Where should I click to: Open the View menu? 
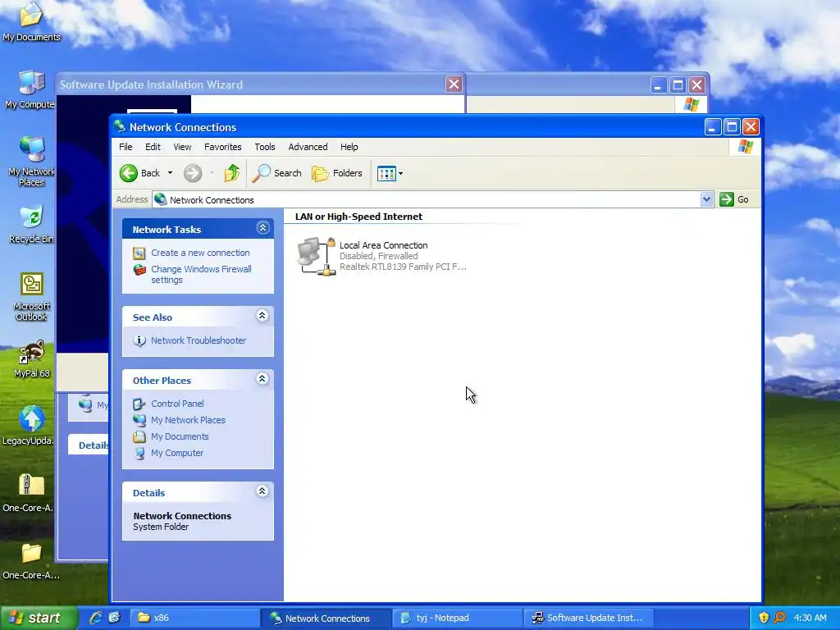click(x=182, y=147)
